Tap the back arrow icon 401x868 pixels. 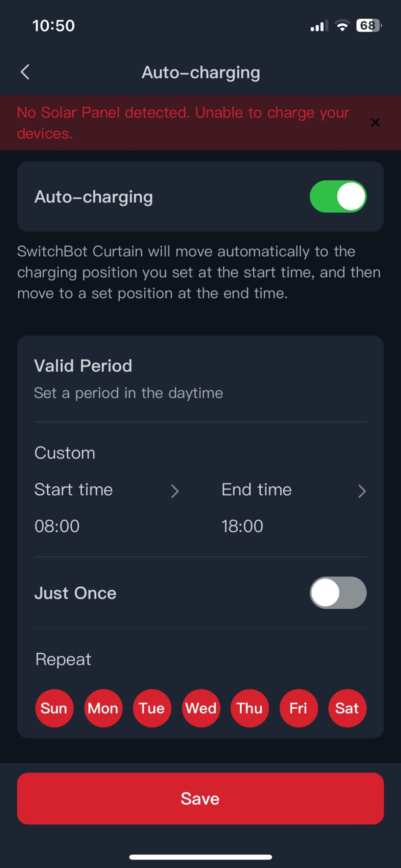pyautogui.click(x=25, y=72)
